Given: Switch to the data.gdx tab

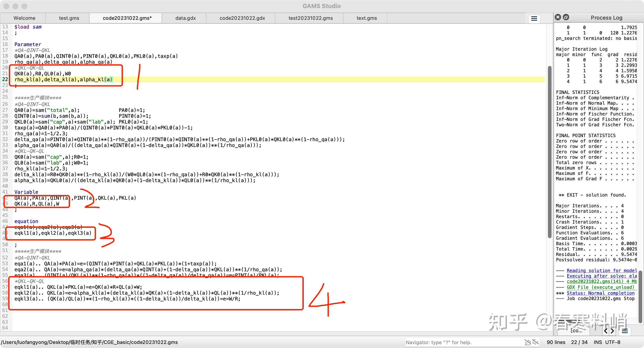Looking at the screenshot, I should coord(186,18).
